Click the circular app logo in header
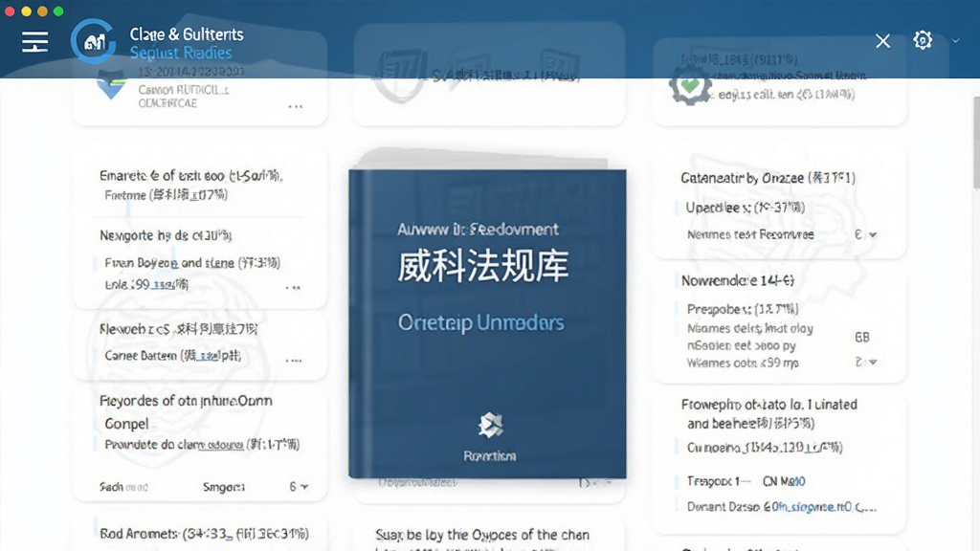This screenshot has height=551, width=980. (x=93, y=41)
